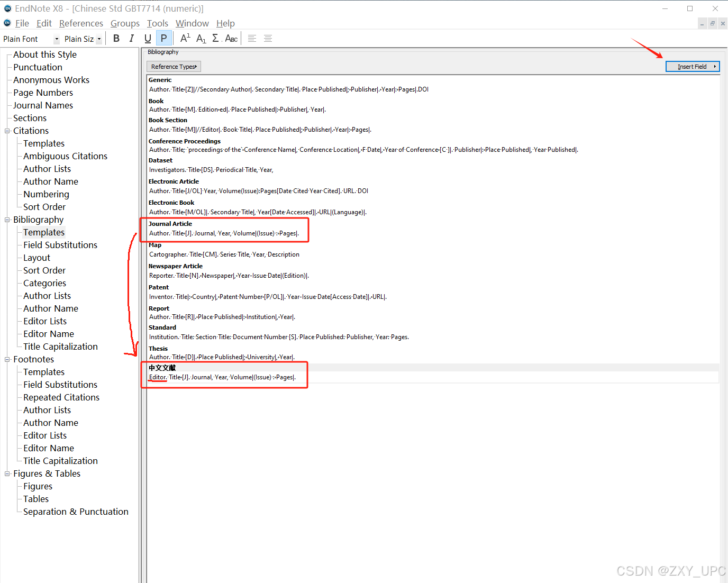Collapse the Footnotes tree node
Screen dimensions: 728x583
[x=7, y=359]
